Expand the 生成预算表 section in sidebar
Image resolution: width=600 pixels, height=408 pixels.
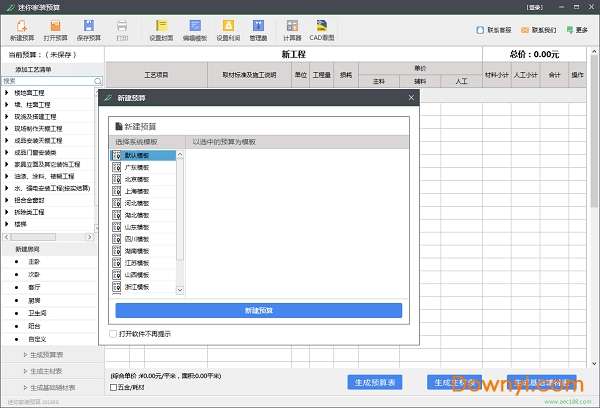point(52,354)
